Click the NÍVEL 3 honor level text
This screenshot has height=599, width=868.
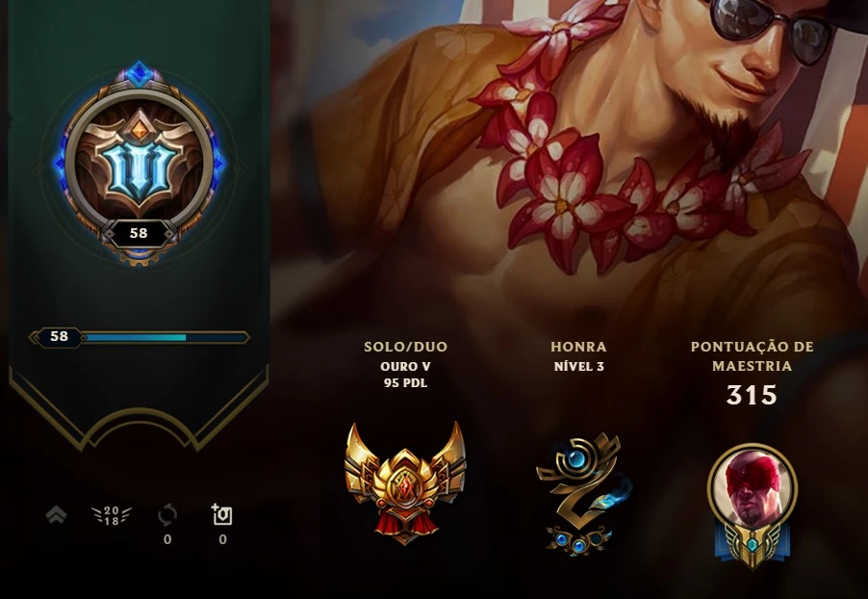[x=579, y=366]
